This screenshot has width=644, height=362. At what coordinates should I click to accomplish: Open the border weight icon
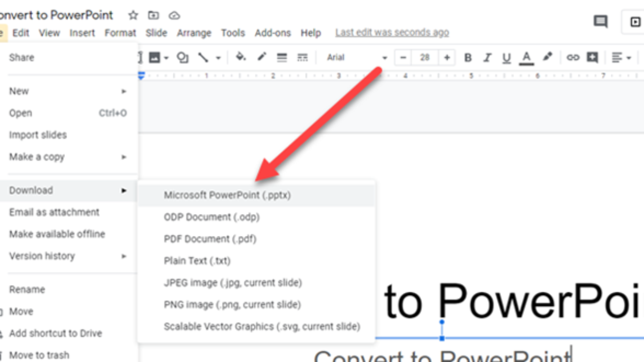(x=282, y=57)
